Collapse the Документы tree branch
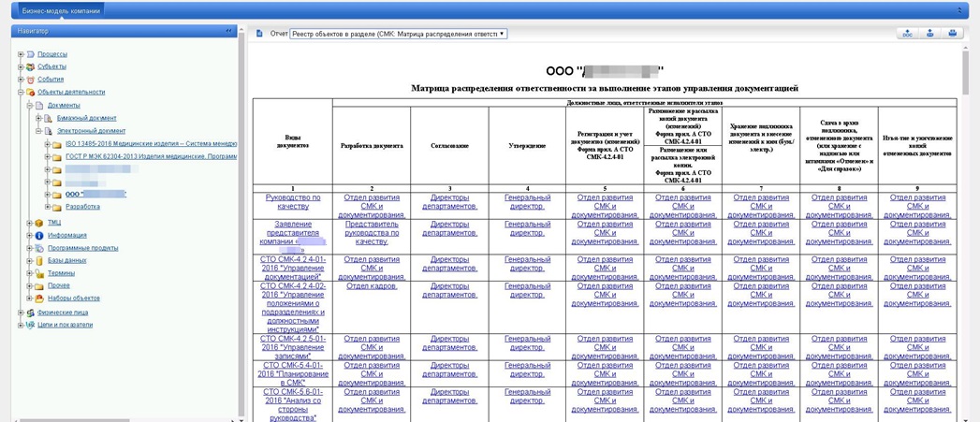980x422 pixels. pyautogui.click(x=29, y=106)
